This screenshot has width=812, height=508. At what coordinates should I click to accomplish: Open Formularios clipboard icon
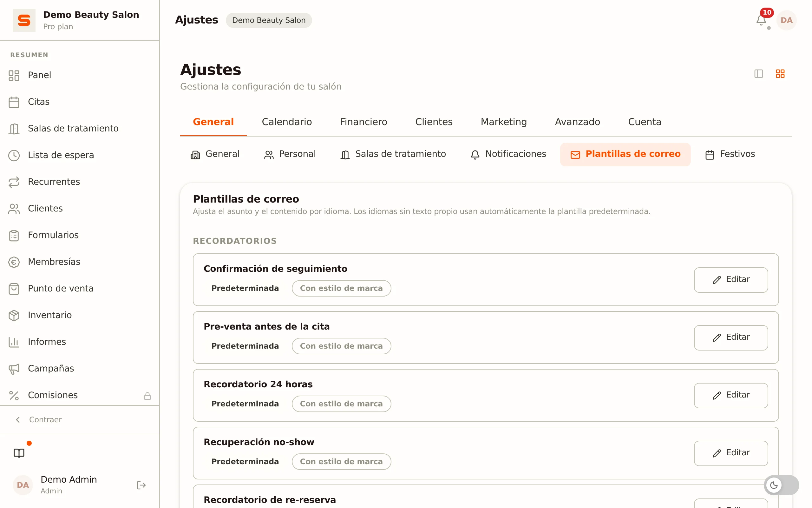tap(14, 235)
